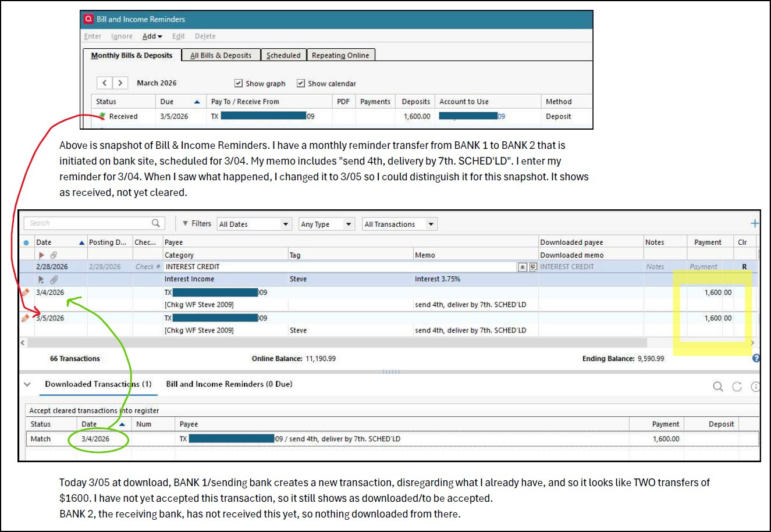Toggle the Show graph checkbox
The width and height of the screenshot is (771, 532).
(x=238, y=83)
